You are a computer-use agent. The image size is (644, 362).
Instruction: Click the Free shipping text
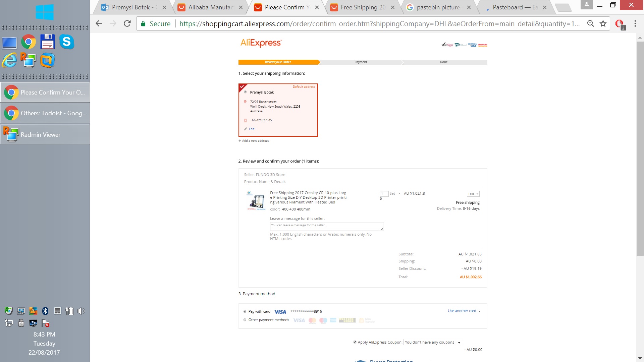click(468, 202)
